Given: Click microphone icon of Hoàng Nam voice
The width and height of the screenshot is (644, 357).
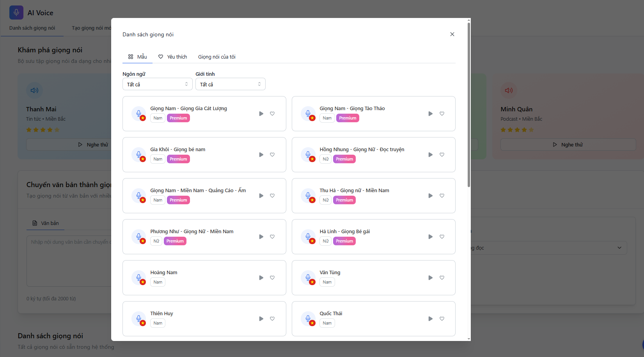Looking at the screenshot, I should point(138,278).
